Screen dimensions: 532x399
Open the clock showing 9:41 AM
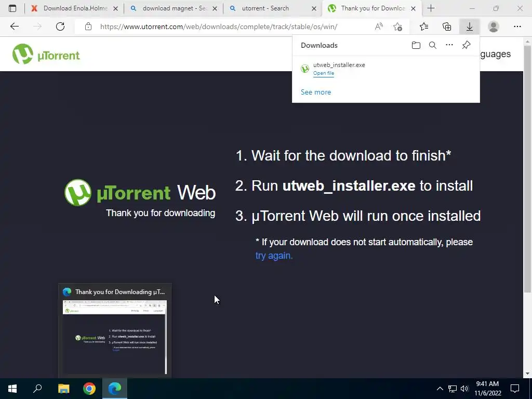coord(487,389)
